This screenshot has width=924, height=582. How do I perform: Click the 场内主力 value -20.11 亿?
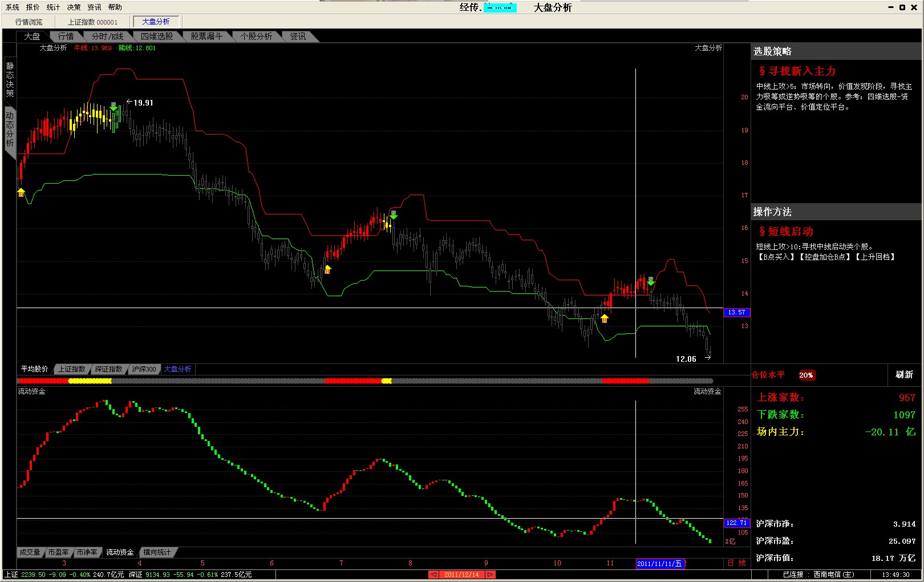890,432
